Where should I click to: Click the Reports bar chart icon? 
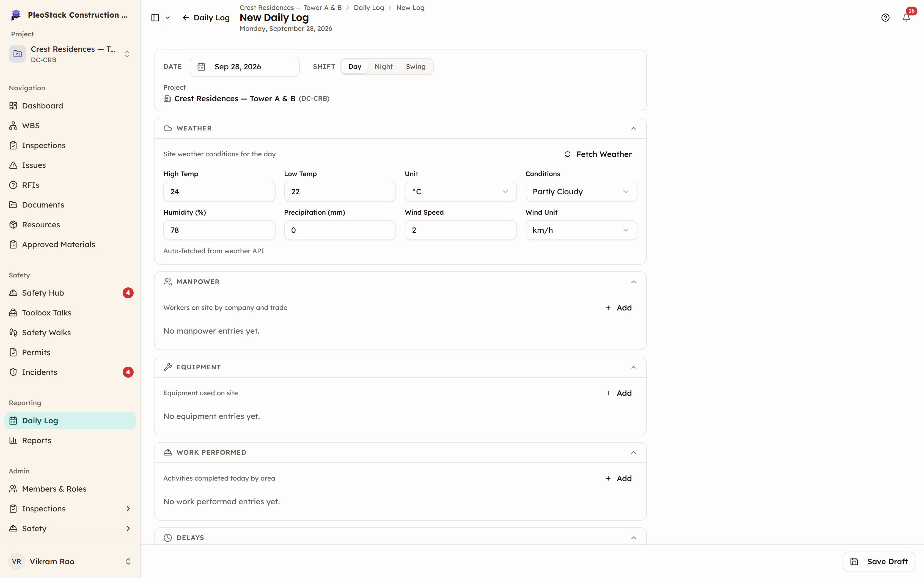click(13, 440)
